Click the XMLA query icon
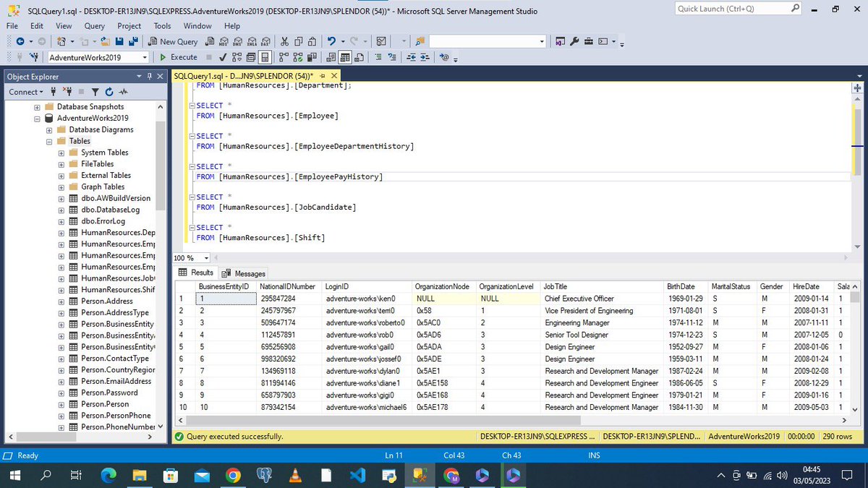This screenshot has width=868, height=488. 252,41
